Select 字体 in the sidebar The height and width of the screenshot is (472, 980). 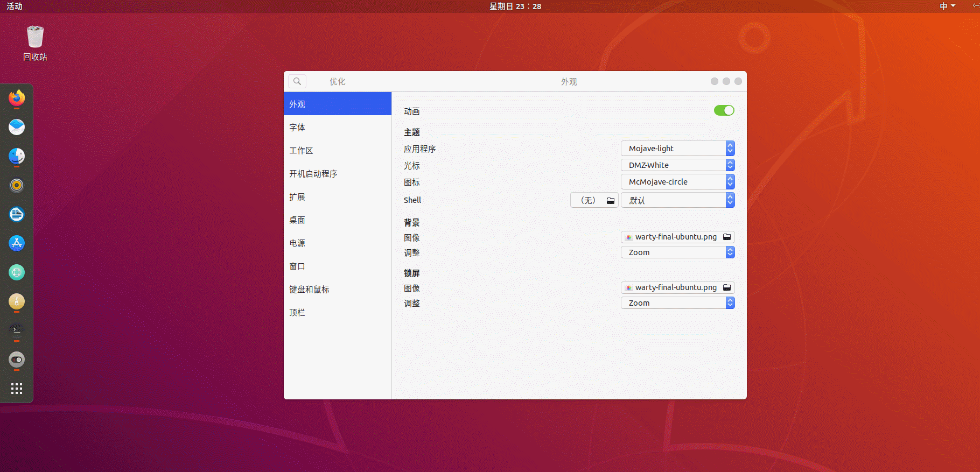pyautogui.click(x=338, y=127)
